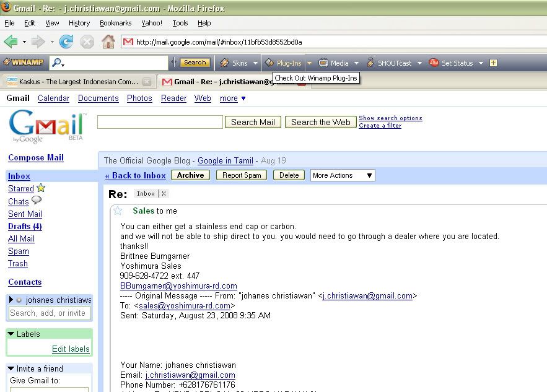Click the Report Spam button
547x392 pixels.
[242, 175]
